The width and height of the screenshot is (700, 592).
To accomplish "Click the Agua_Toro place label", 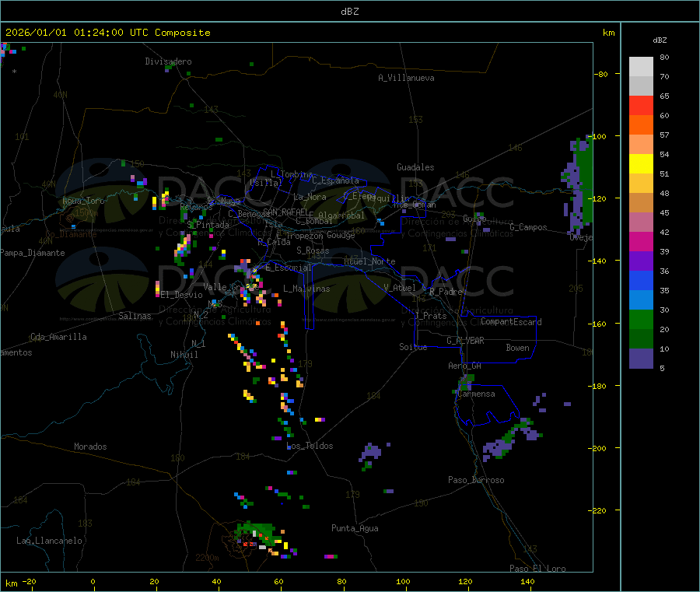I will click(x=83, y=201).
